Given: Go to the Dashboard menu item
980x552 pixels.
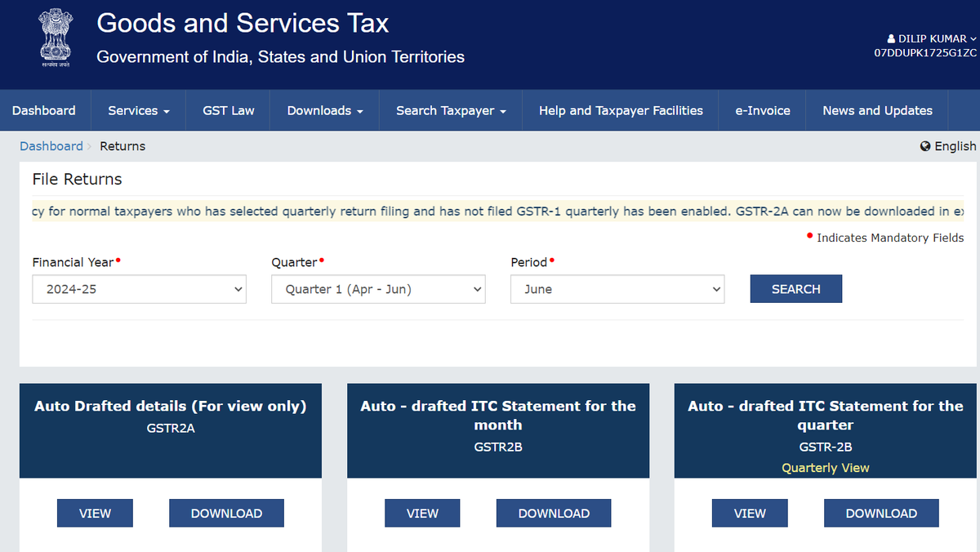Looking at the screenshot, I should click(44, 110).
